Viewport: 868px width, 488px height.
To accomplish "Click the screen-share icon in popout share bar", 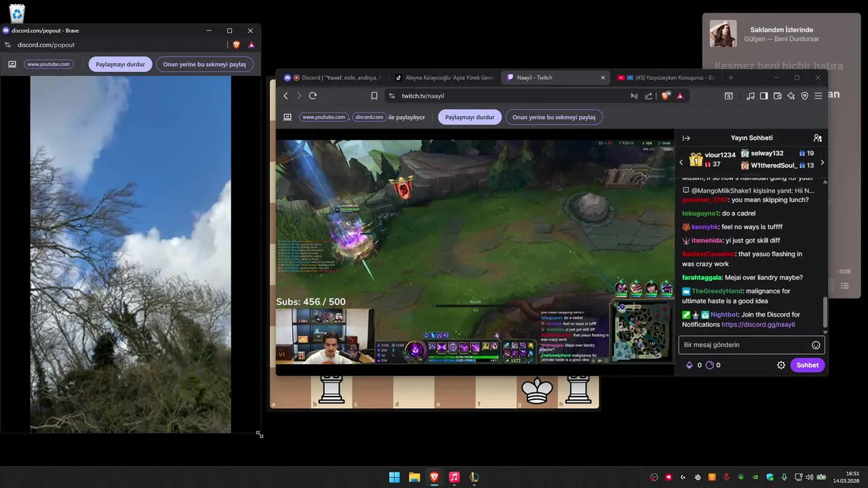I will (x=12, y=64).
